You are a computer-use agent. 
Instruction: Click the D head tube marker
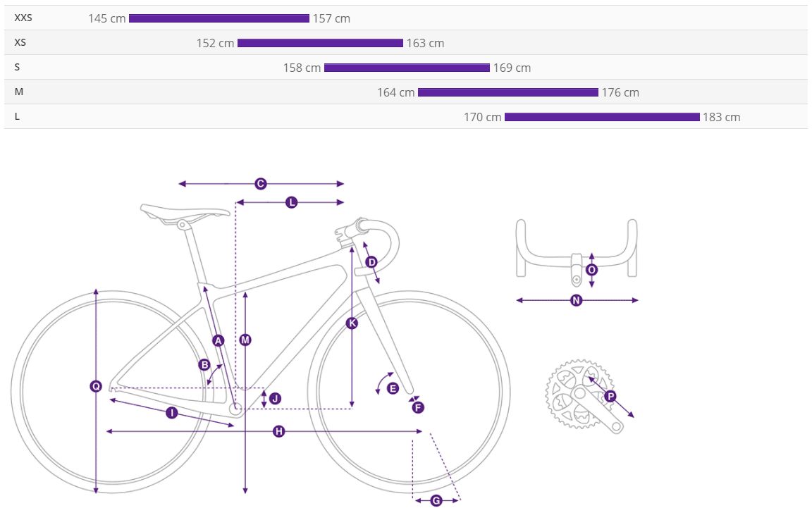pos(371,262)
